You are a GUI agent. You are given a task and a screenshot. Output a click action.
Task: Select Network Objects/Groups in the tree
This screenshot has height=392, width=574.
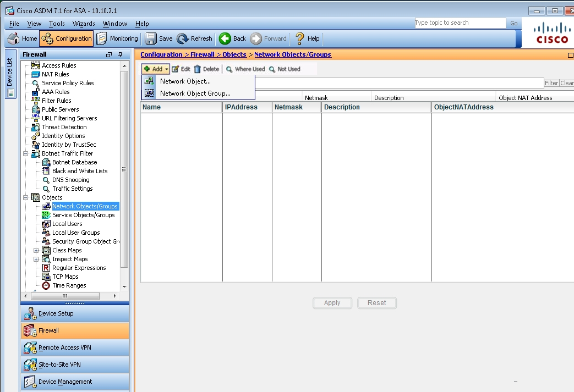point(85,206)
